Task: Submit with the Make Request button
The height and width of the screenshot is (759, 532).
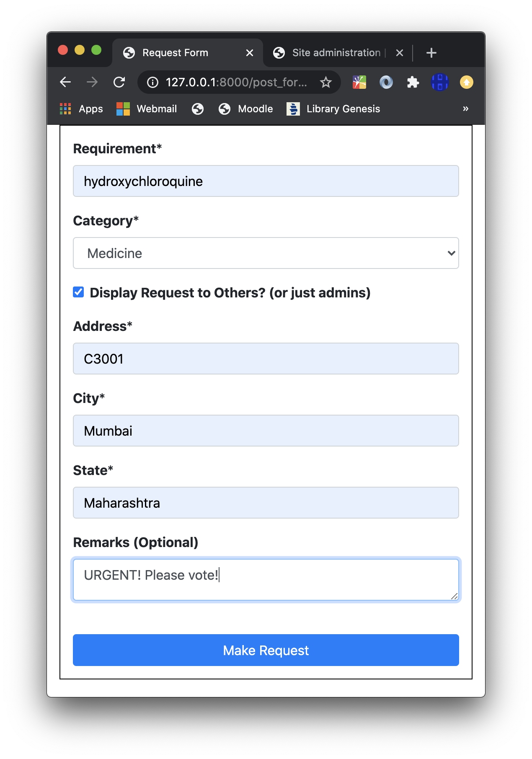Action: (266, 650)
